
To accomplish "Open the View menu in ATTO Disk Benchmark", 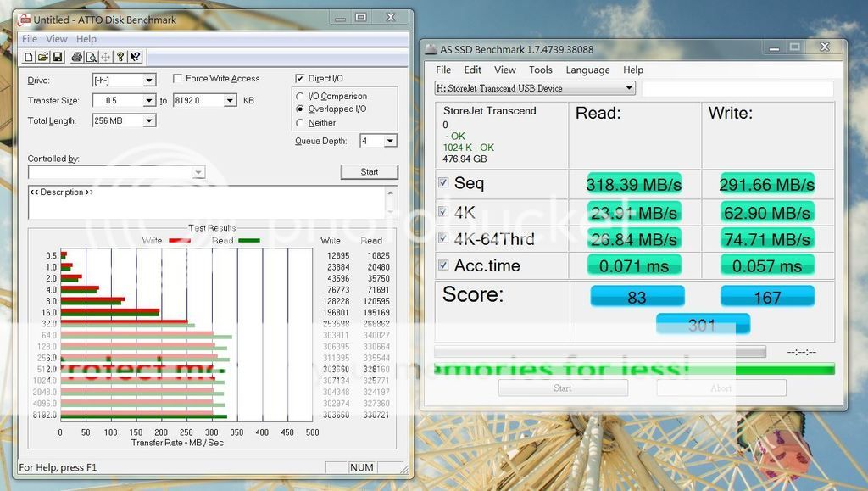I will [x=57, y=39].
